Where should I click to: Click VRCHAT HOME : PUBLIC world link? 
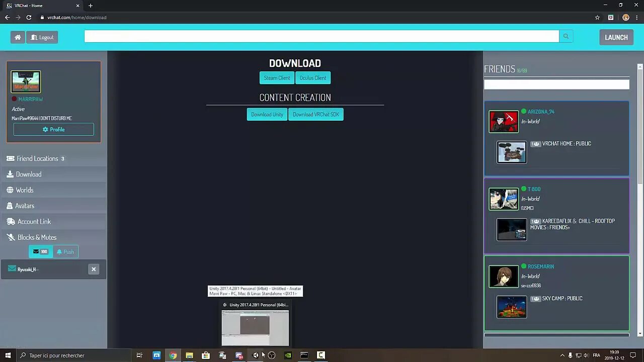(567, 144)
